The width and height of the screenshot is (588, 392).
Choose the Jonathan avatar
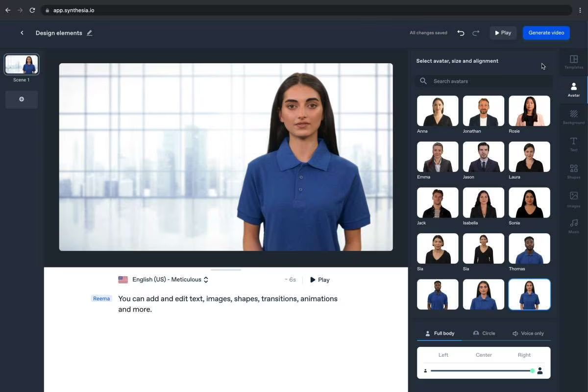click(484, 111)
